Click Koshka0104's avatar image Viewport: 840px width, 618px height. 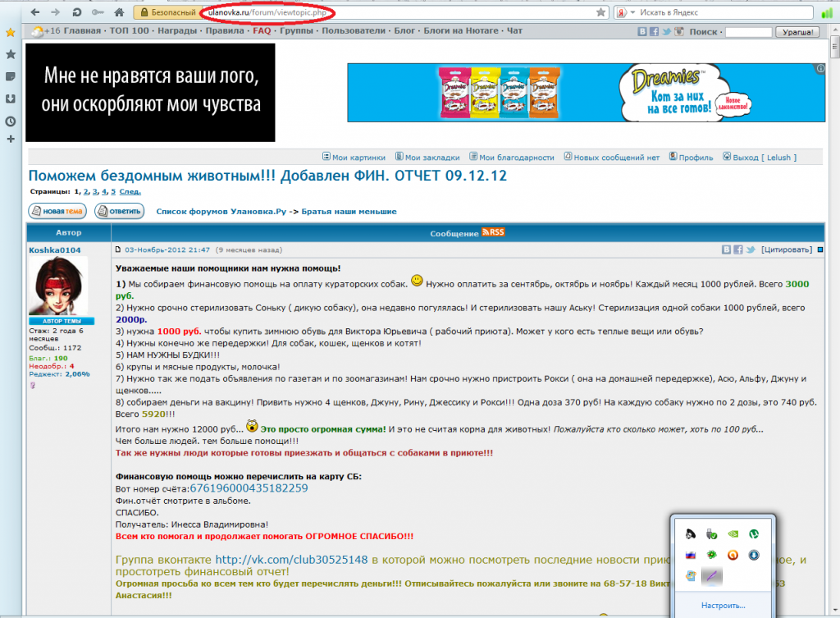point(58,286)
